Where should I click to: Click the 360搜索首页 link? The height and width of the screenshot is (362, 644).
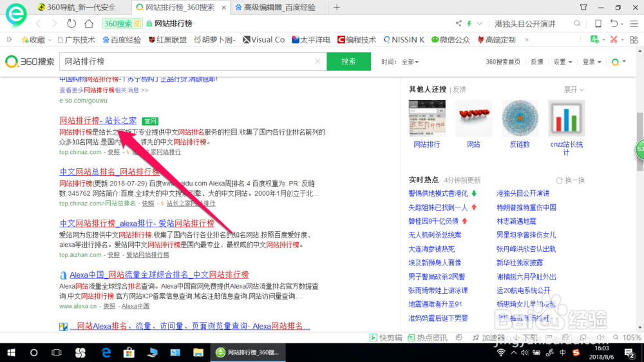point(503,62)
